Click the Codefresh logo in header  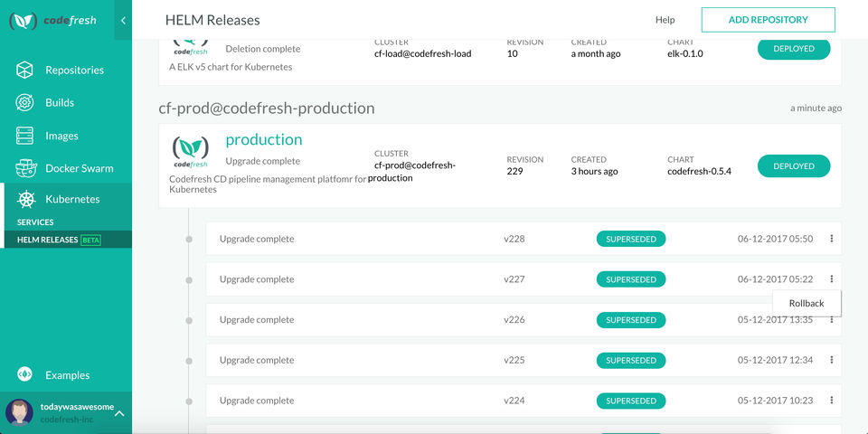tap(52, 20)
